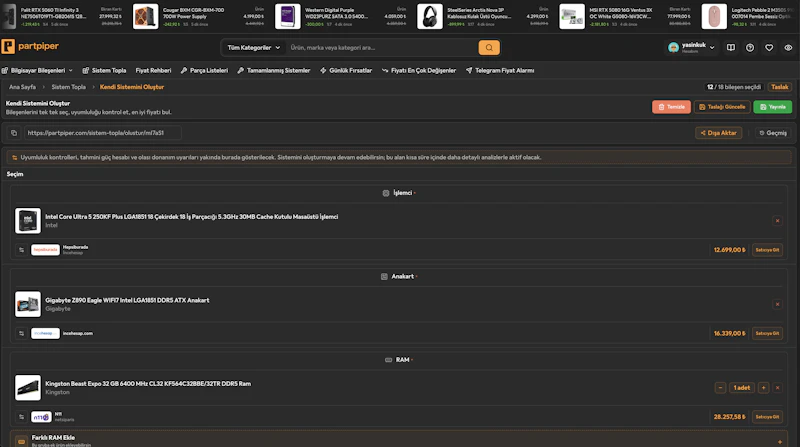Decrease Kingston RAM quantity
Image resolution: width=800 pixels, height=447 pixels.
(720, 388)
